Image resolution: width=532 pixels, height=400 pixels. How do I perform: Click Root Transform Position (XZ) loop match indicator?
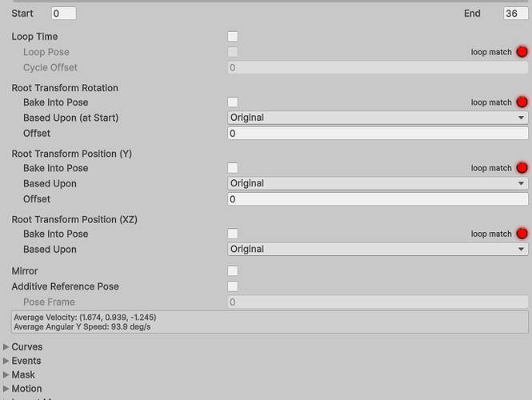(x=522, y=234)
